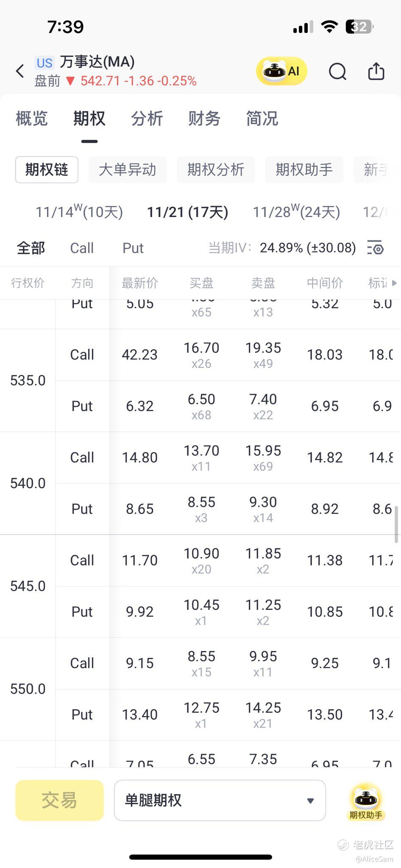Select the 11/14 weekly expiration date
The image size is (401, 868).
pos(79,212)
